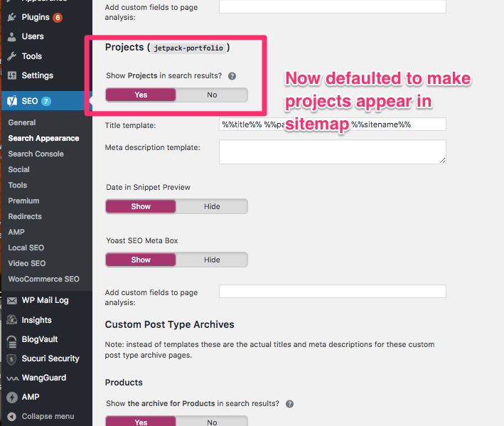Set Show Projects in search results to Yes

[141, 95]
